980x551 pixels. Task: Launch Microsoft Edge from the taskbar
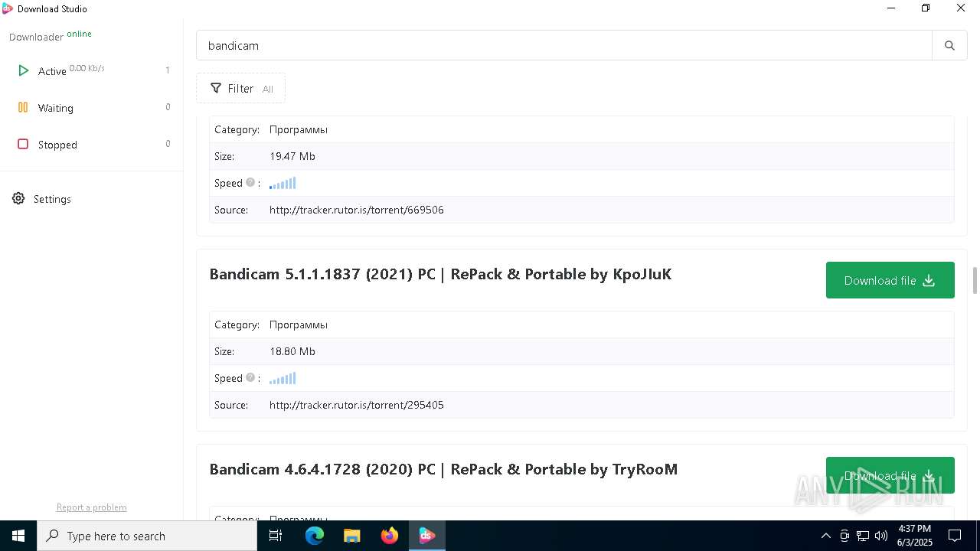315,536
